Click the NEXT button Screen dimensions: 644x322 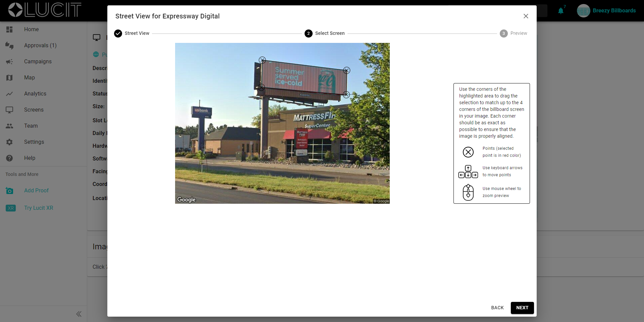pos(522,308)
